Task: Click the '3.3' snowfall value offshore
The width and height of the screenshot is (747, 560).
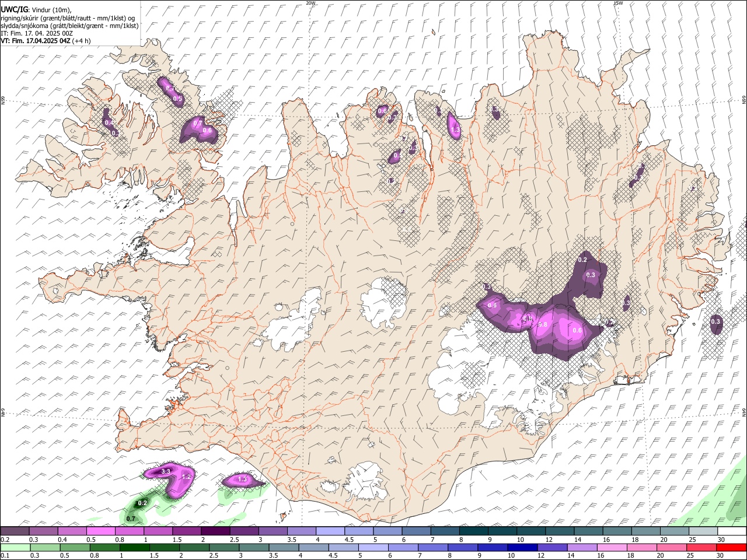Action: click(166, 471)
